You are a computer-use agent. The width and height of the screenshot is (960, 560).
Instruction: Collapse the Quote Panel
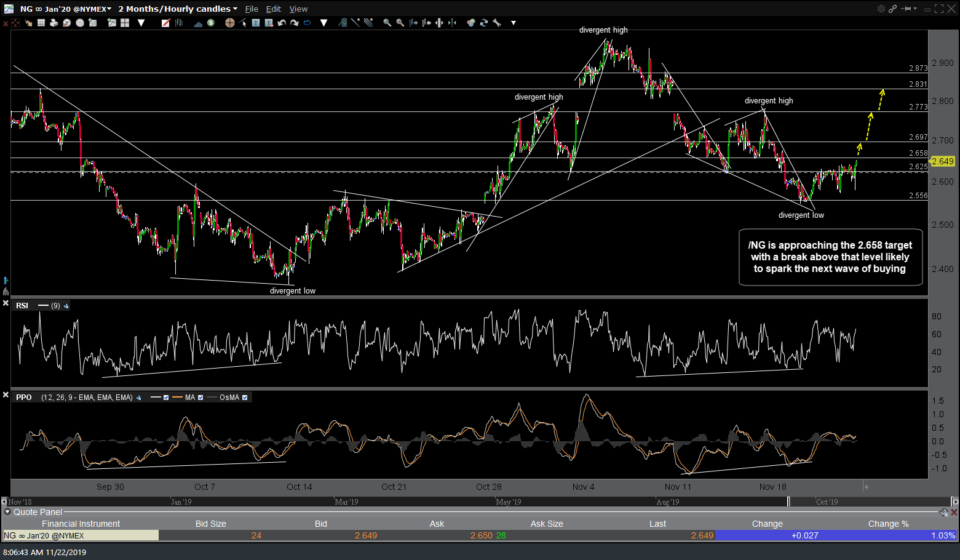tap(8, 511)
